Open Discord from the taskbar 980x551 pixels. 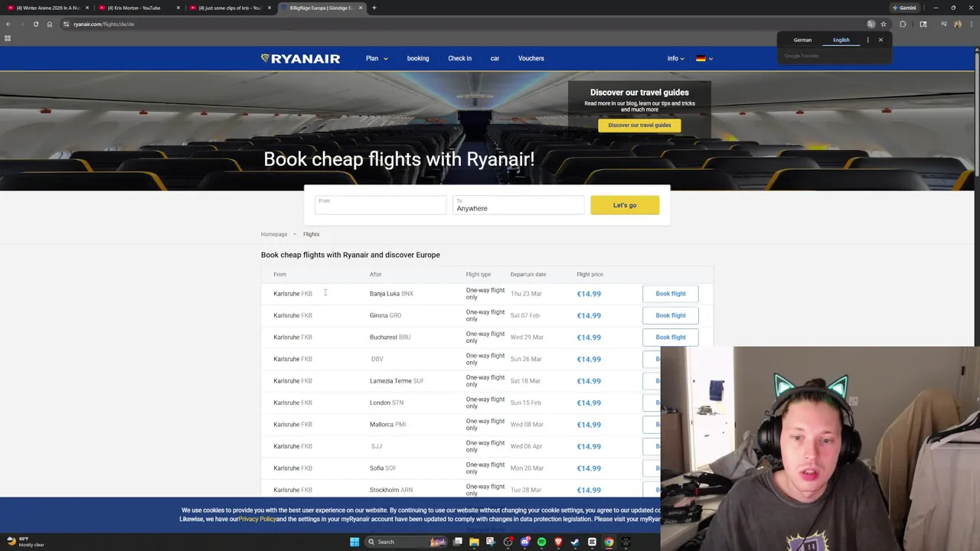click(x=524, y=542)
